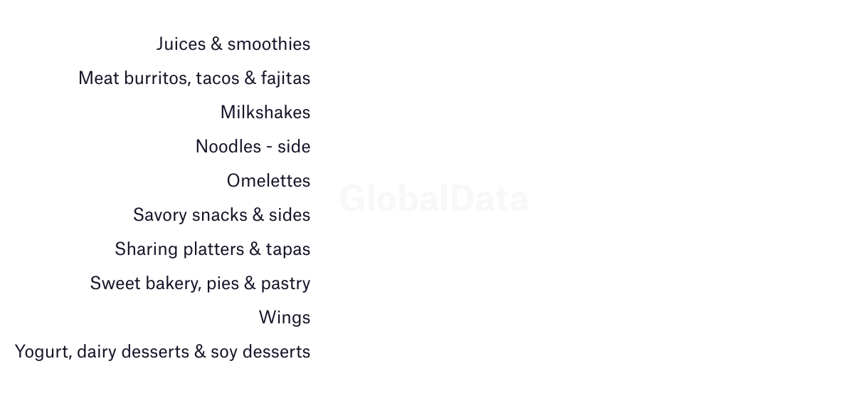Select the Juices & smoothies category label

click(x=233, y=44)
